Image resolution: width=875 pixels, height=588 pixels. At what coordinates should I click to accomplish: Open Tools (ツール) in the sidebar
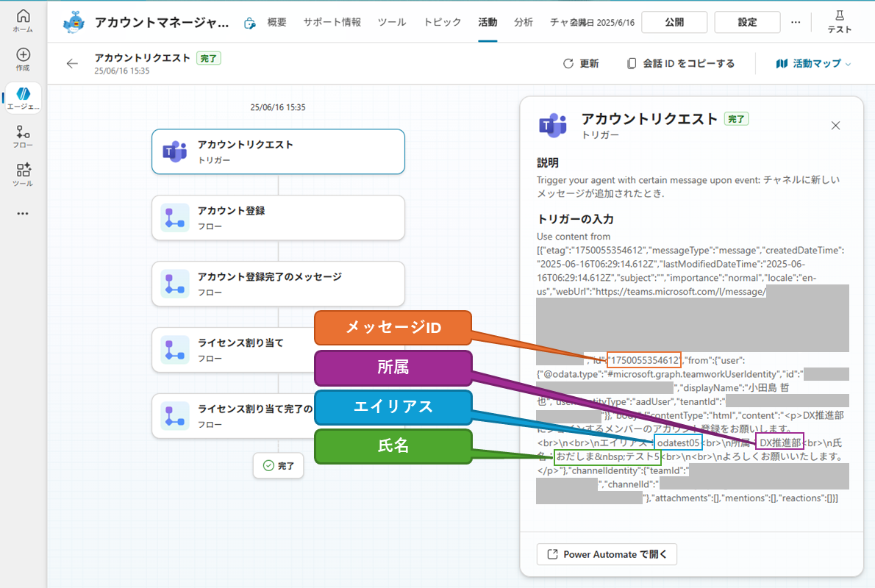coord(23,175)
